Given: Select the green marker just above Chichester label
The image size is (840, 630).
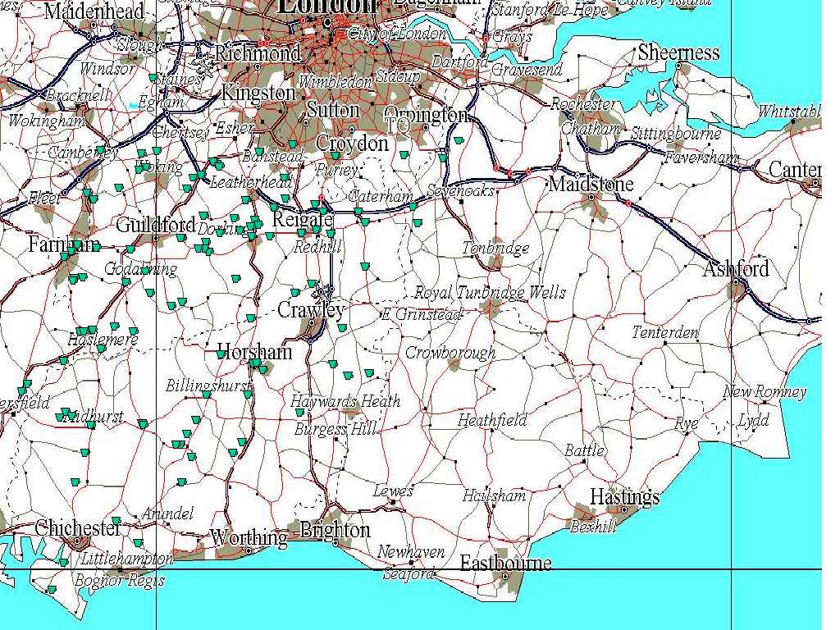Looking at the screenshot, I should [116, 521].
